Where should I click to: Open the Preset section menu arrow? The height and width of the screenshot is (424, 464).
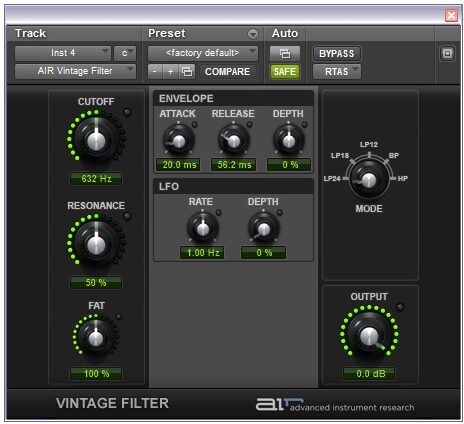253,34
